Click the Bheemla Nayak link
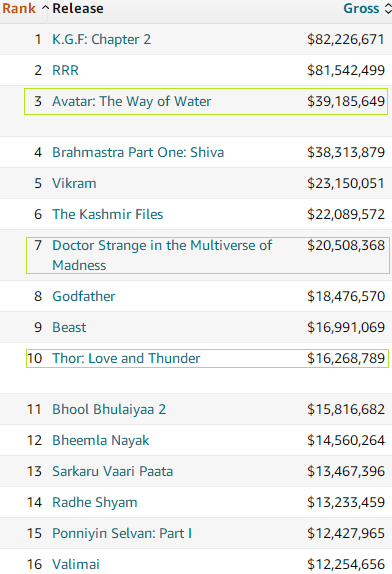Screen dimensions: 392x574 pos(101,440)
